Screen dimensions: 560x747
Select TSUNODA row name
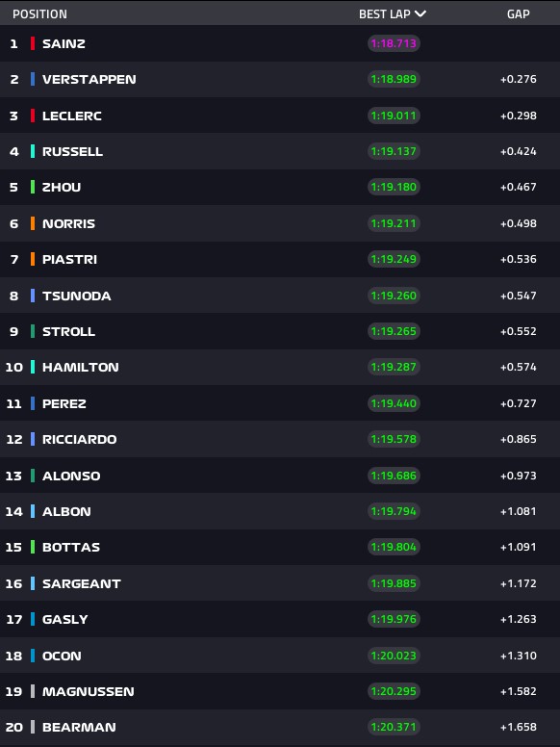77,296
